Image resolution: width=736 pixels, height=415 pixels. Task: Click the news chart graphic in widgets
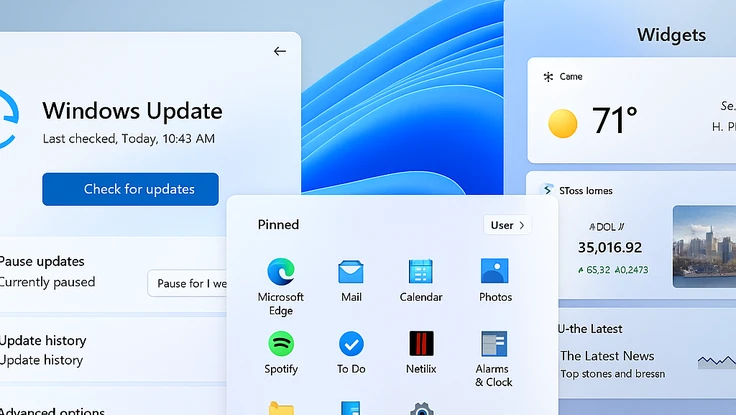717,361
